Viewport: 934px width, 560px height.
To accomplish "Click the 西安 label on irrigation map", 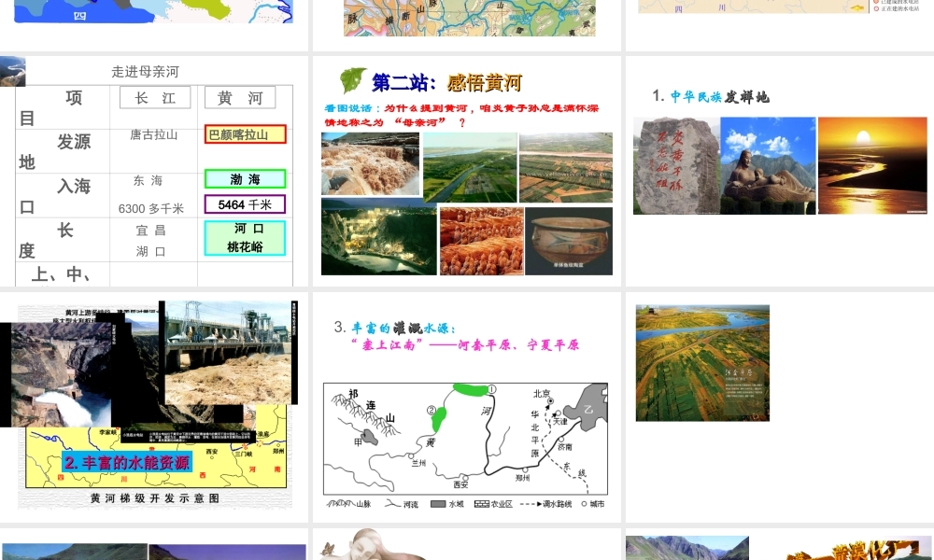I will tap(460, 485).
